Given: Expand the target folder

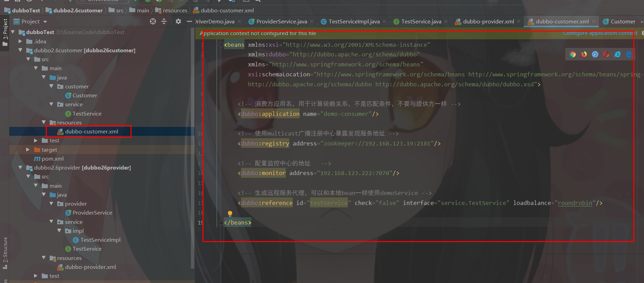Looking at the screenshot, I should tap(28, 150).
